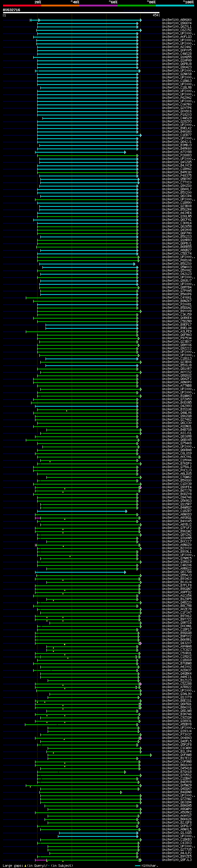Select the UniRef100_C1BW13 label
Screen dimensions: 197x868
177,81
